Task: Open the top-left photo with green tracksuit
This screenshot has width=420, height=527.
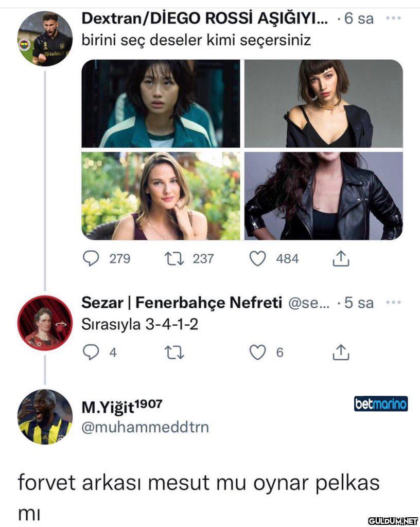Action: 161,103
